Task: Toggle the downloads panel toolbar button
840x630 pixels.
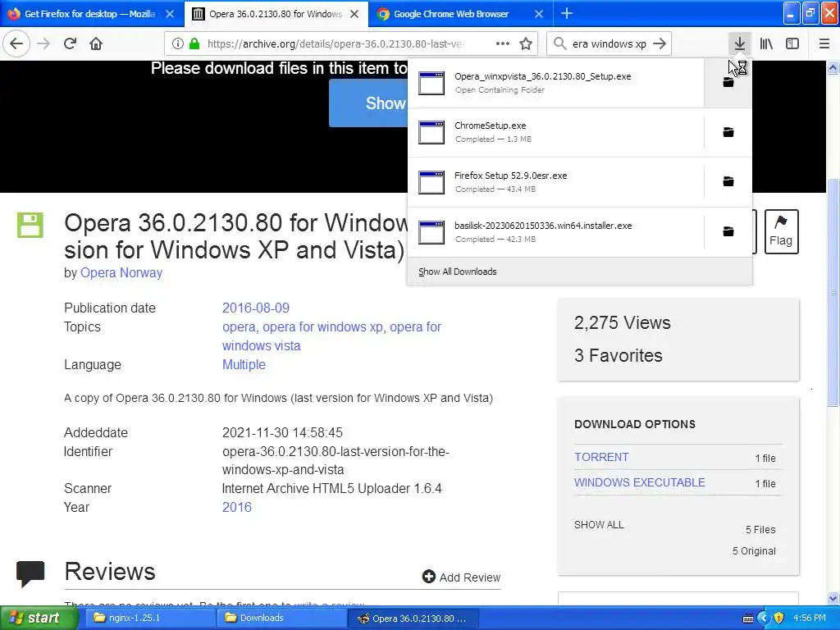Action: 739,44
